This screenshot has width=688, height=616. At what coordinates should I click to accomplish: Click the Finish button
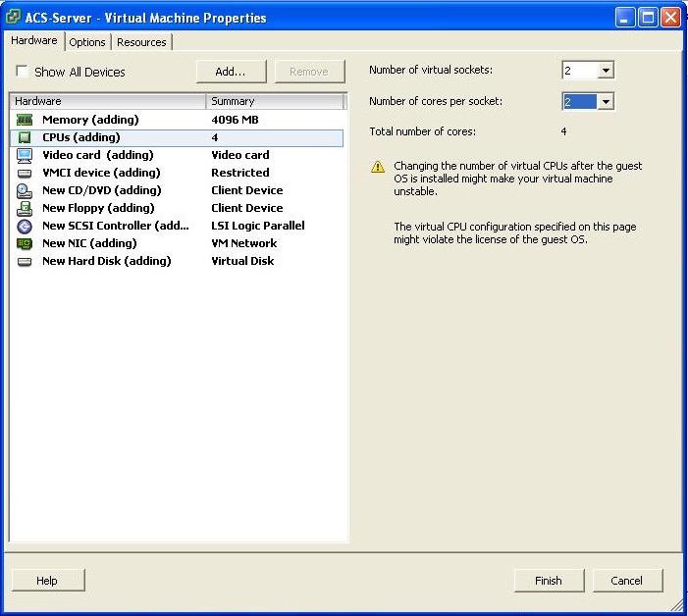click(x=549, y=581)
